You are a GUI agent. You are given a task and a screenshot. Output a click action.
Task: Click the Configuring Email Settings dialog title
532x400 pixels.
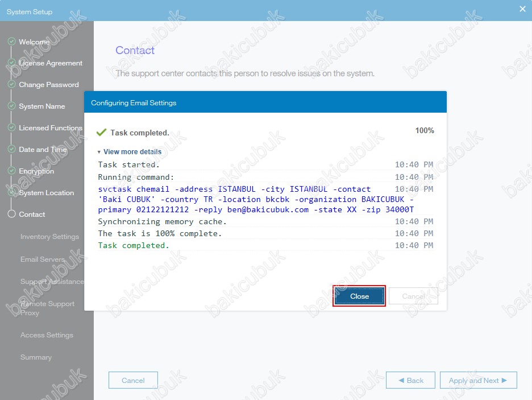pos(134,103)
